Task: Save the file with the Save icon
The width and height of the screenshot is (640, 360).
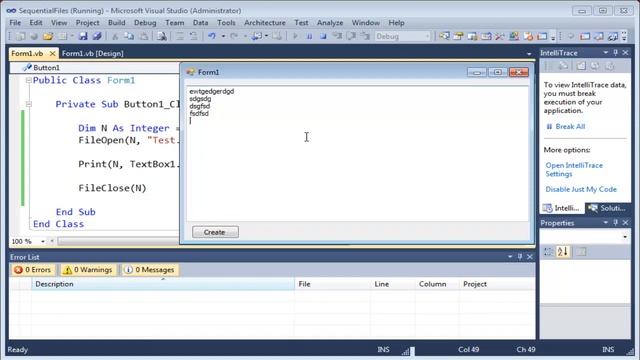Action: [x=83, y=36]
